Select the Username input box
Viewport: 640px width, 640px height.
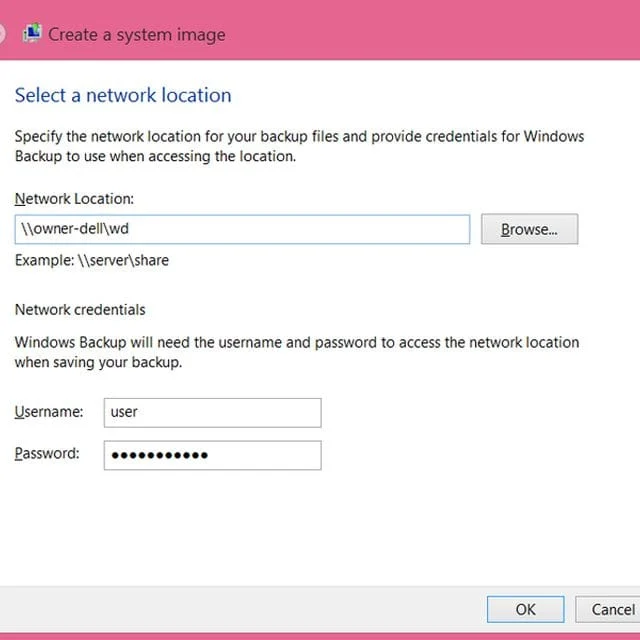pos(212,413)
